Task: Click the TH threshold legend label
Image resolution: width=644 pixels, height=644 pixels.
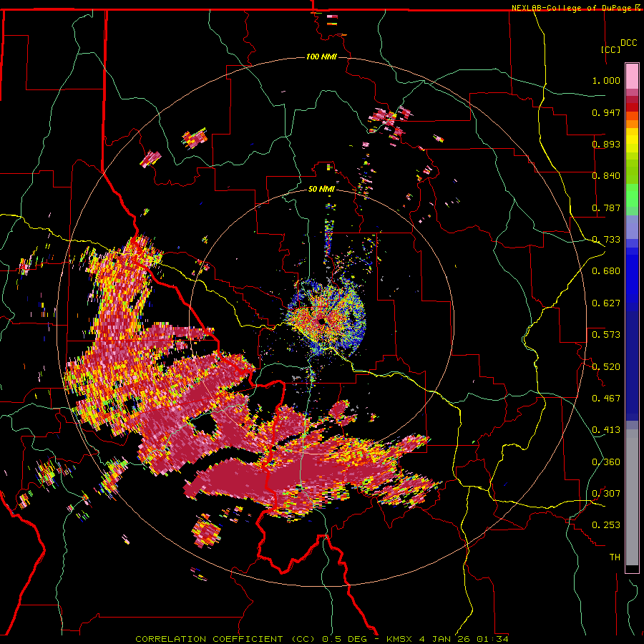Action: click(615, 557)
